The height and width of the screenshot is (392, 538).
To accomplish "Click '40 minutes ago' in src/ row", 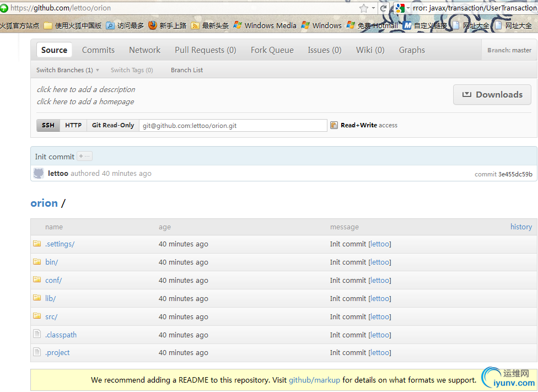I will (183, 317).
